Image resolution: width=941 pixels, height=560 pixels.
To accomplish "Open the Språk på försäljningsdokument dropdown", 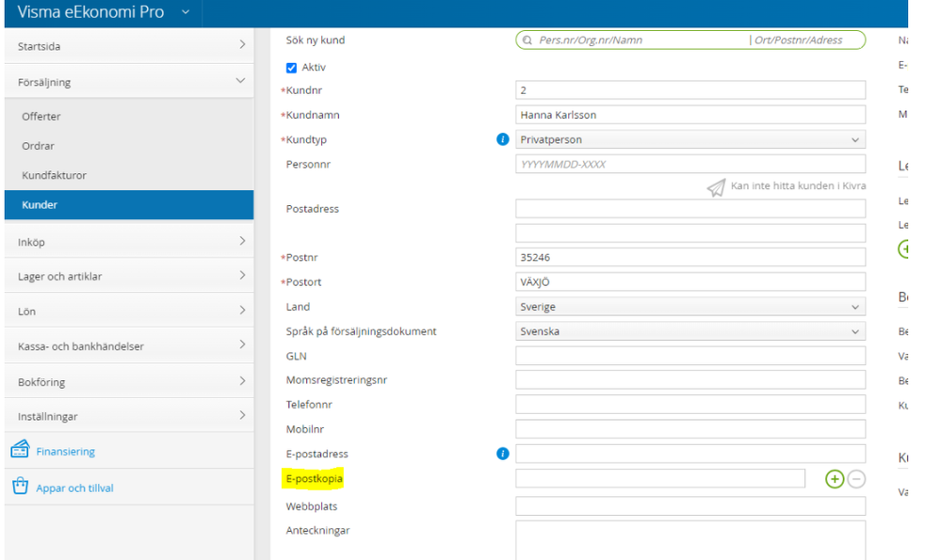I will (690, 331).
